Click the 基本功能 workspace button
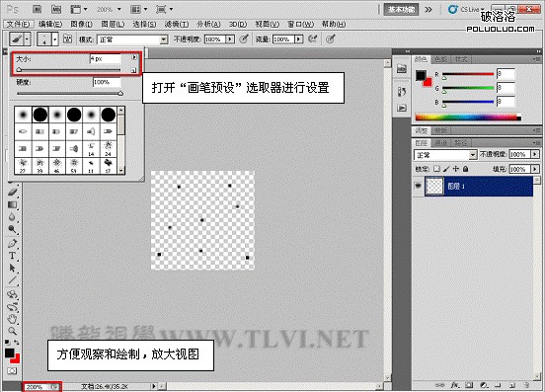Viewport: 545px width, 392px height. [x=401, y=10]
